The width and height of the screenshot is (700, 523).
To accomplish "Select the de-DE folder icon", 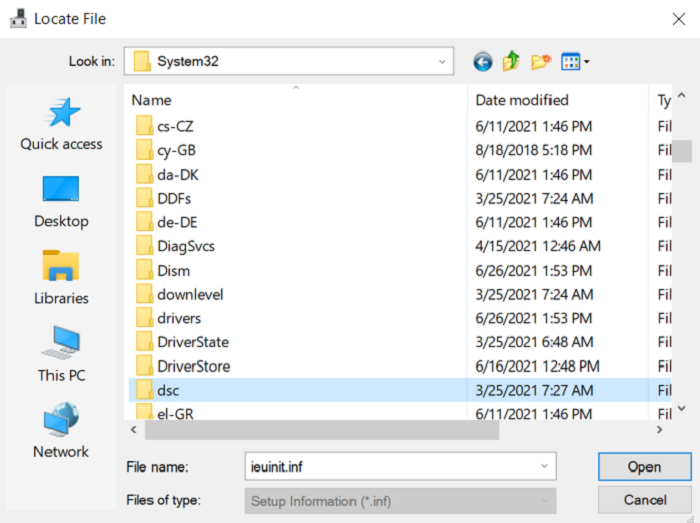I will tap(144, 222).
